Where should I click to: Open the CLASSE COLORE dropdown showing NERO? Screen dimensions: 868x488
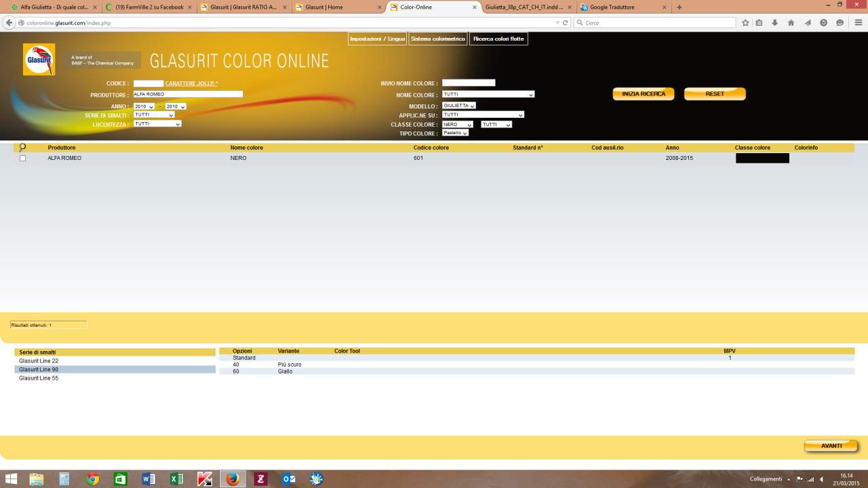click(458, 125)
